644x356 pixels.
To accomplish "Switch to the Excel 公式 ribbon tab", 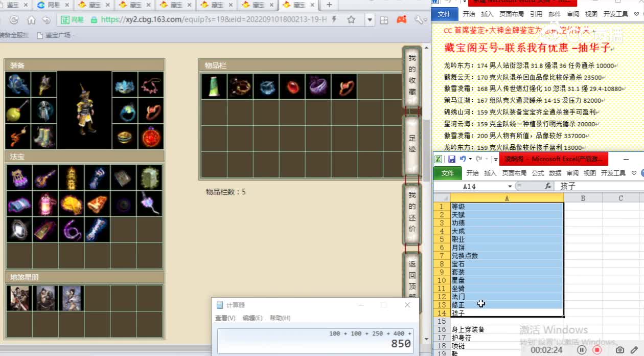I will click(x=538, y=173).
